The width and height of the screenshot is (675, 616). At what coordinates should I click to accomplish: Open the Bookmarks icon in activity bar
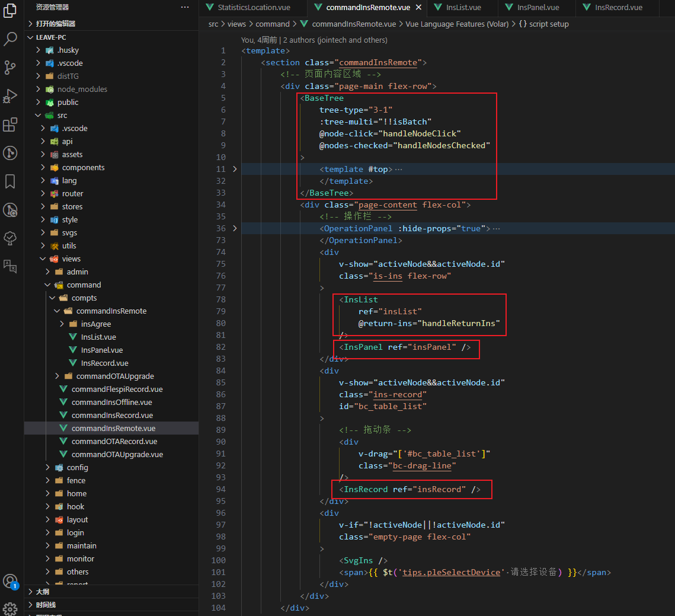[x=10, y=181]
